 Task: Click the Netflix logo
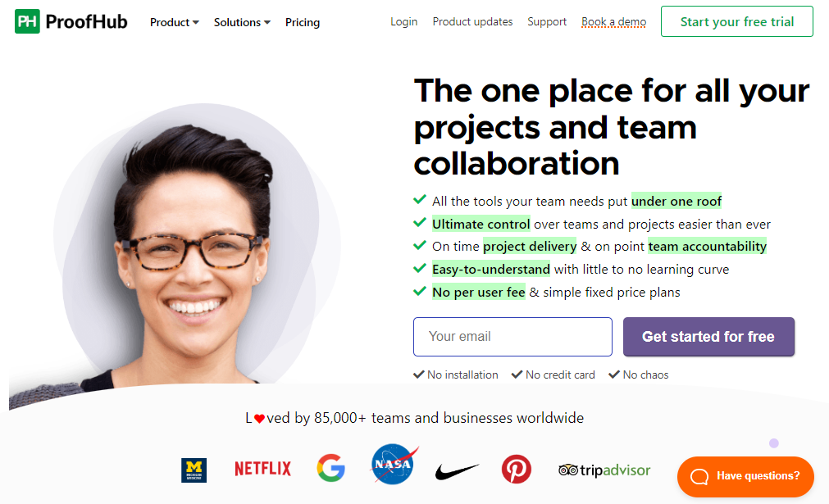[262, 468]
